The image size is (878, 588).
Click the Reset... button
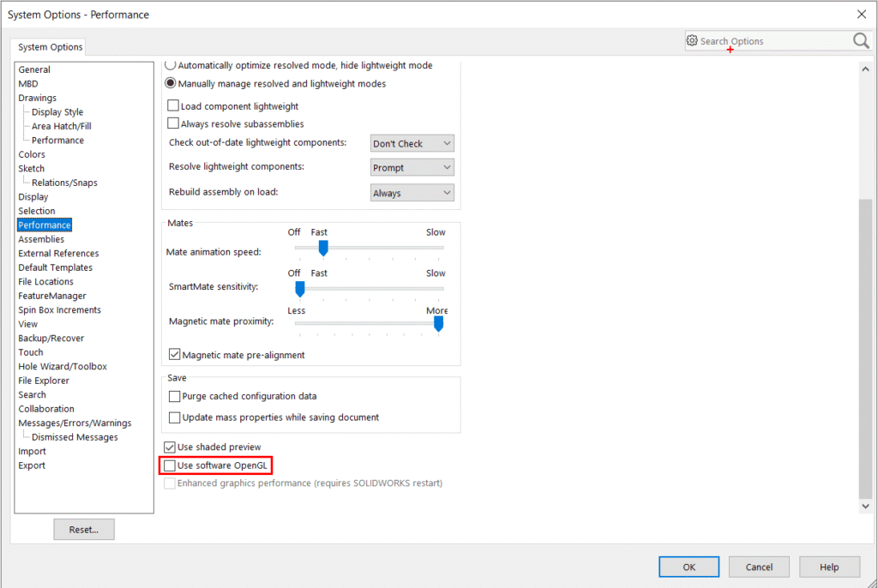[84, 529]
